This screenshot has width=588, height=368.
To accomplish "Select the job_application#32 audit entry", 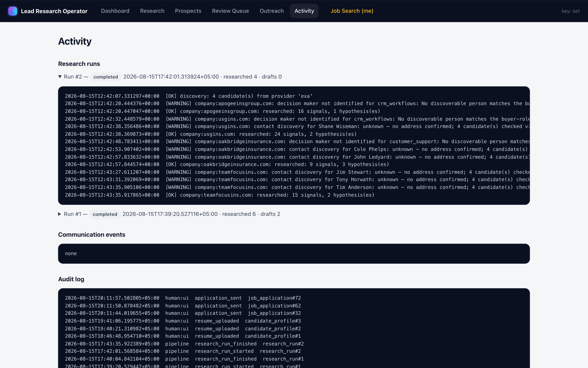I will point(183,313).
